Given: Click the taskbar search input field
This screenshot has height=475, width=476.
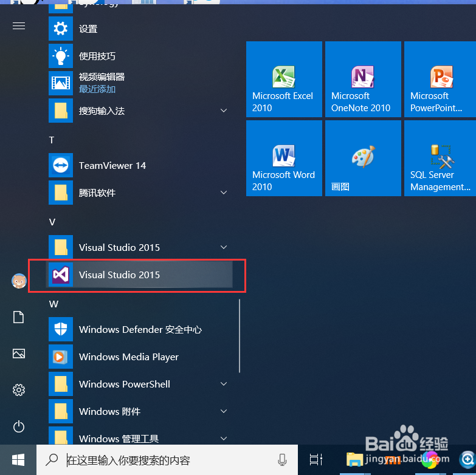Looking at the screenshot, I should pyautogui.click(x=167, y=460).
